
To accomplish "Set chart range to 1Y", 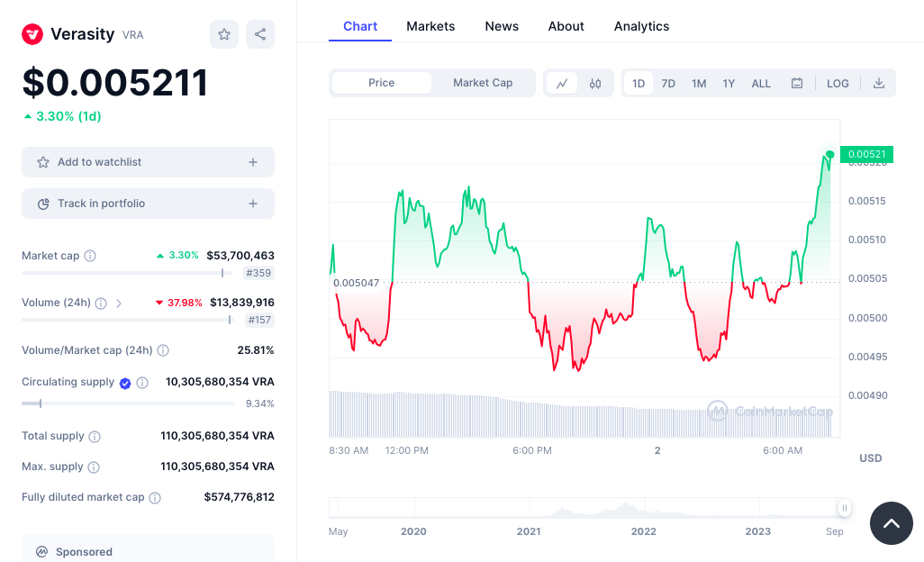I will click(729, 83).
